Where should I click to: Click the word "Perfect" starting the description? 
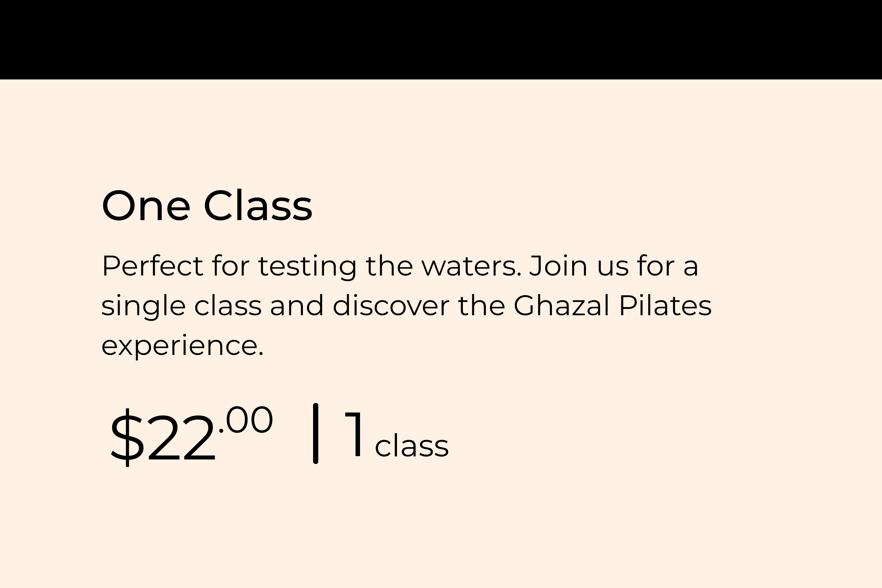[x=152, y=266]
